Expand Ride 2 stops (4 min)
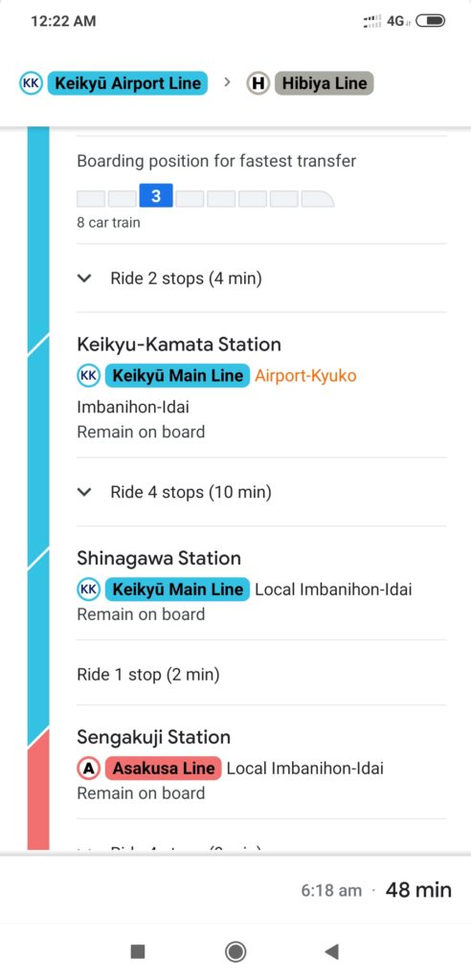Viewport: 471px width, 980px height. tap(261, 278)
